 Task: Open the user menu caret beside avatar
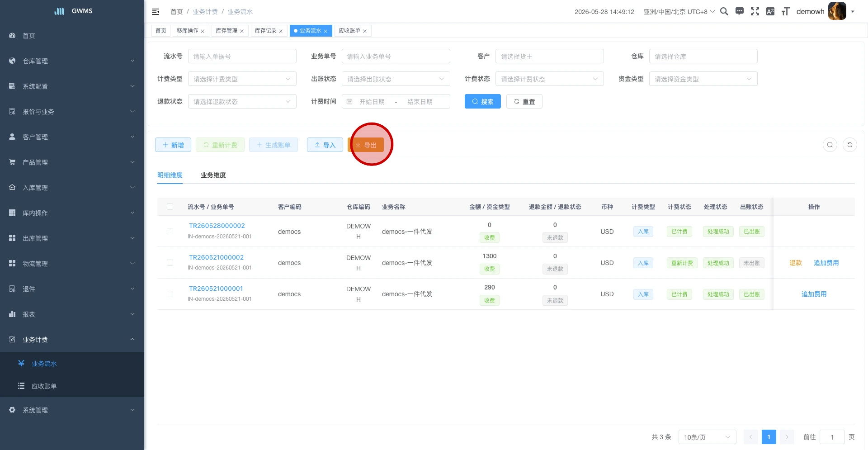(853, 12)
